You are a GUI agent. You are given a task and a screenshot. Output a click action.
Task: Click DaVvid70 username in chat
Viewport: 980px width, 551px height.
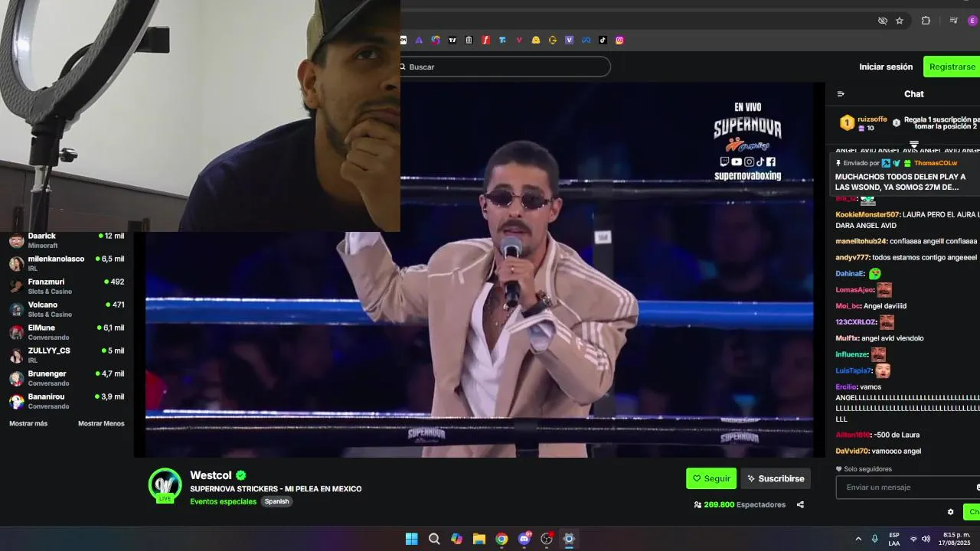click(852, 452)
